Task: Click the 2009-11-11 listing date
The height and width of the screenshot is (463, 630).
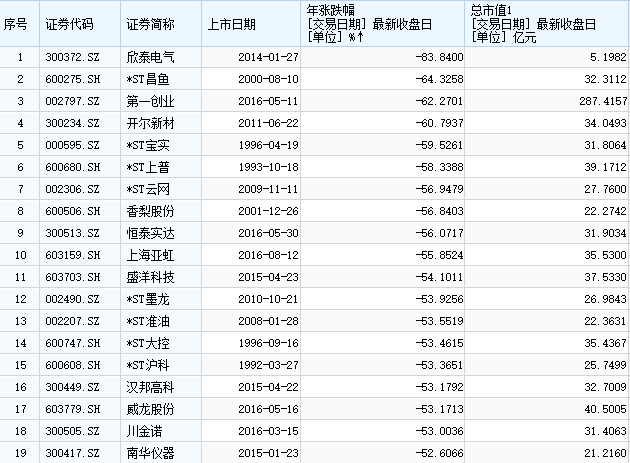Action: point(268,189)
